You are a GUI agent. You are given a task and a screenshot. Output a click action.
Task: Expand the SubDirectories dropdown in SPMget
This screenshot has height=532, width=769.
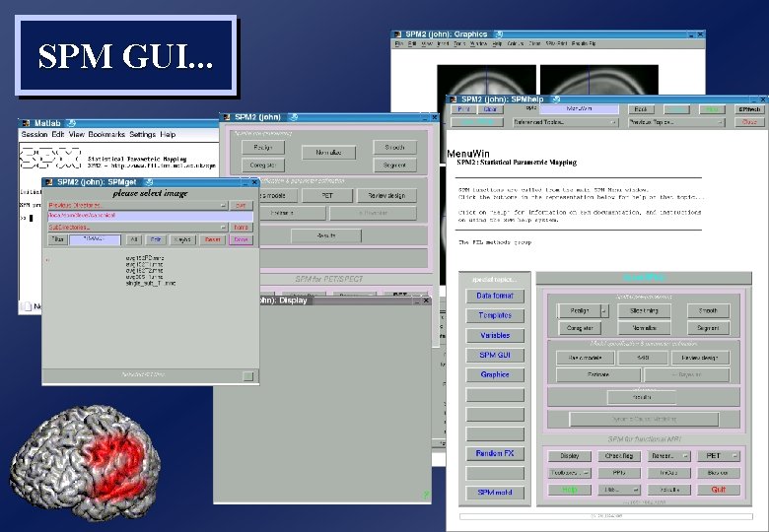click(138, 228)
